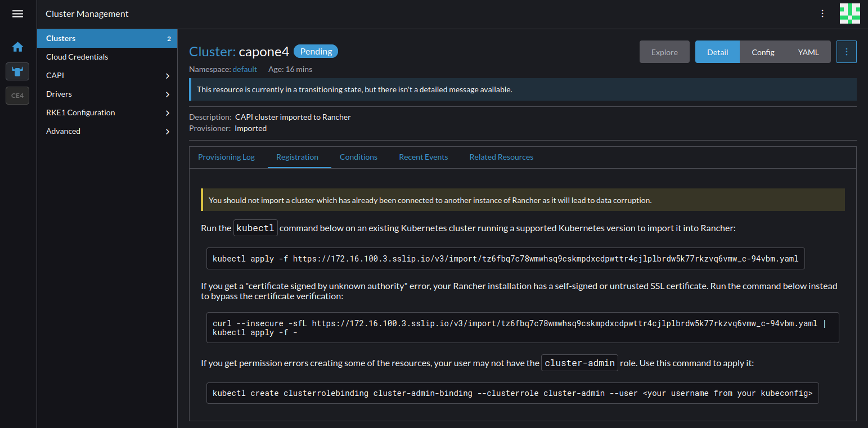Open RKE1 Configuration sidebar section

[107, 112]
